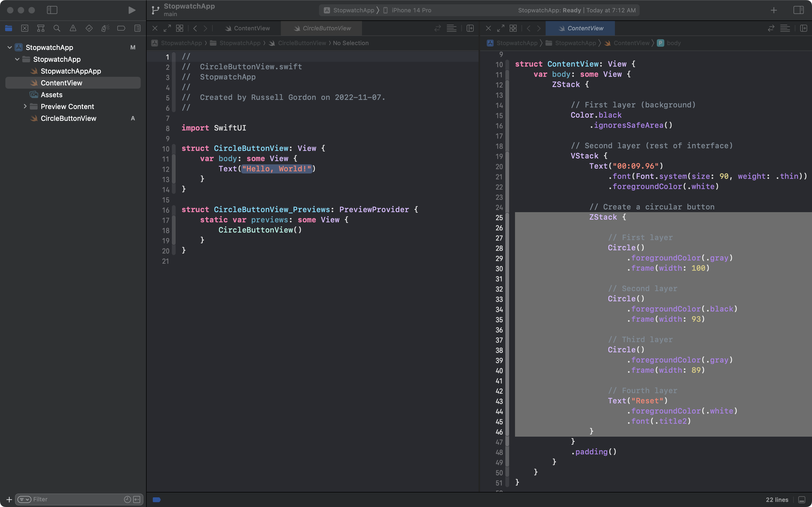Open the Find navigator magnifier icon
Image resolution: width=812 pixels, height=507 pixels.
click(57, 28)
